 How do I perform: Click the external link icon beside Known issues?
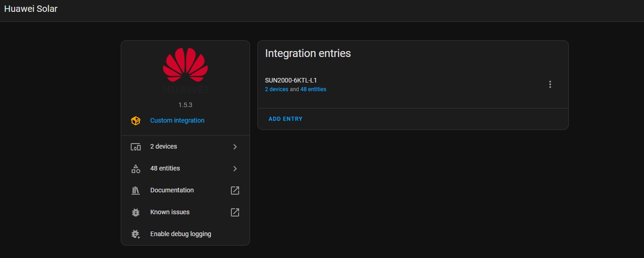(235, 212)
